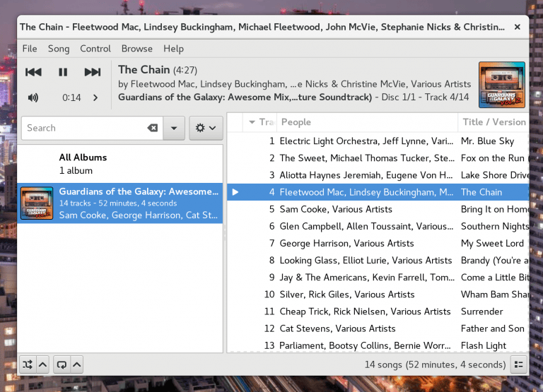Select track 7 My Sweet Lord
The height and width of the screenshot is (392, 543).
[x=378, y=243]
